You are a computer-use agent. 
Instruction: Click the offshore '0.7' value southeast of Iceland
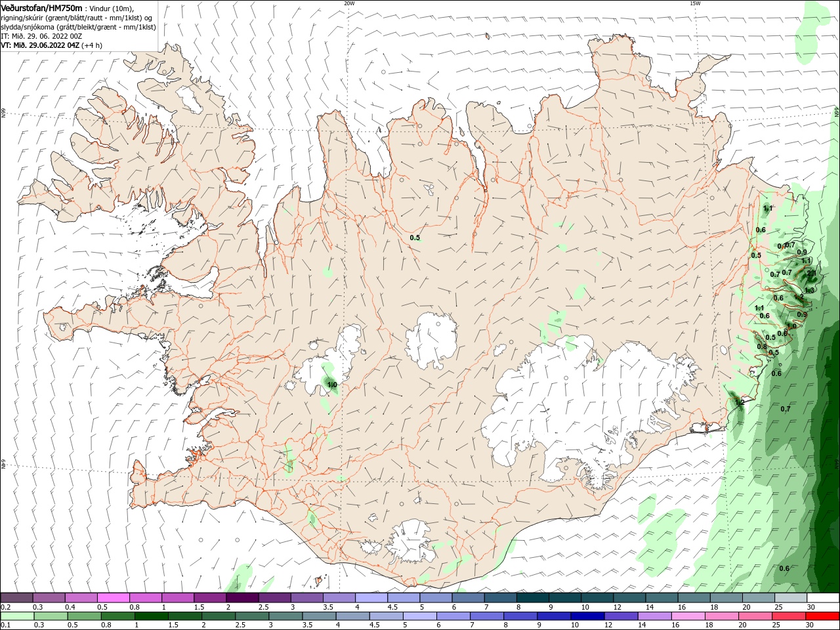click(x=786, y=409)
